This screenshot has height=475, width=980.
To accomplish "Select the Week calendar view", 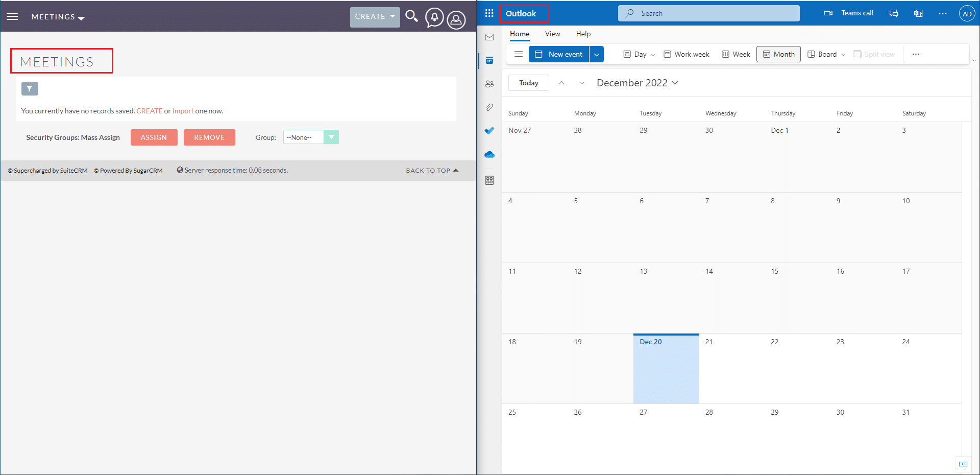I will click(736, 54).
